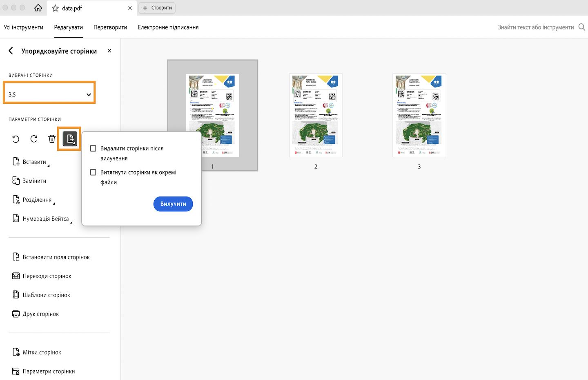Open the selected pages dropdown showing 3,5

click(49, 94)
